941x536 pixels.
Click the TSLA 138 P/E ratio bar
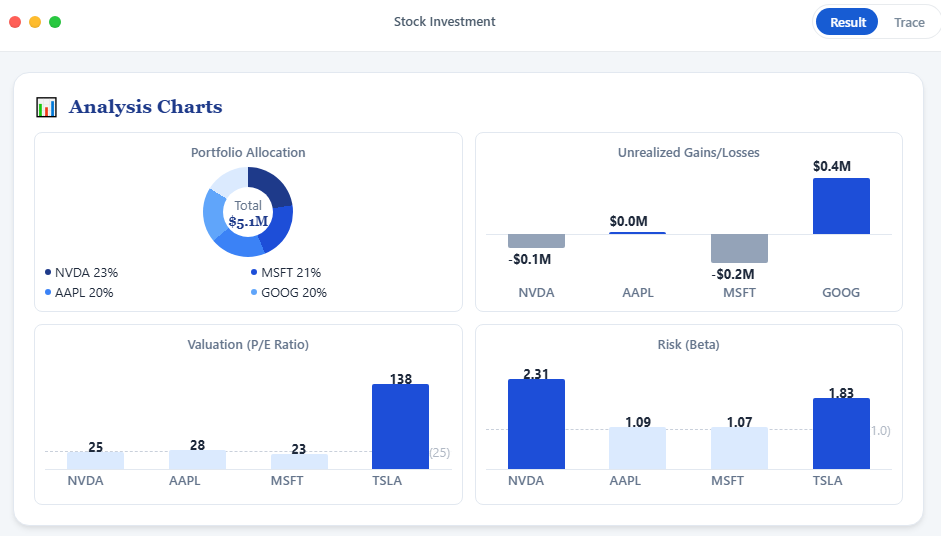[400, 427]
